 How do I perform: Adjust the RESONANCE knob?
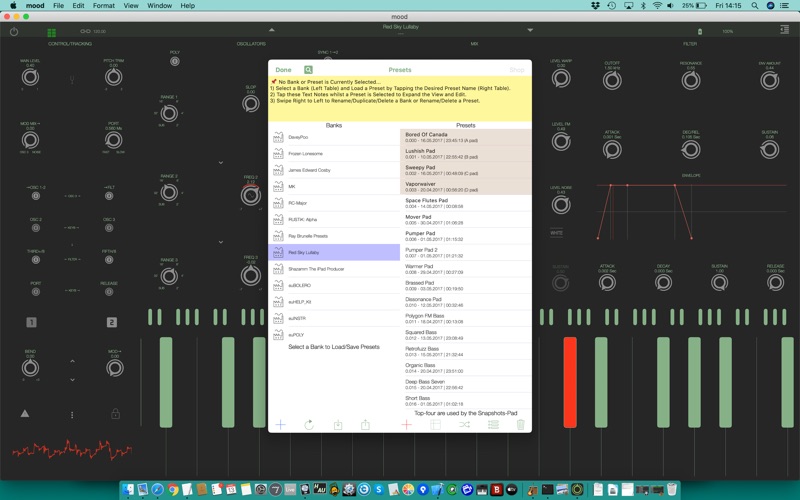click(x=691, y=80)
